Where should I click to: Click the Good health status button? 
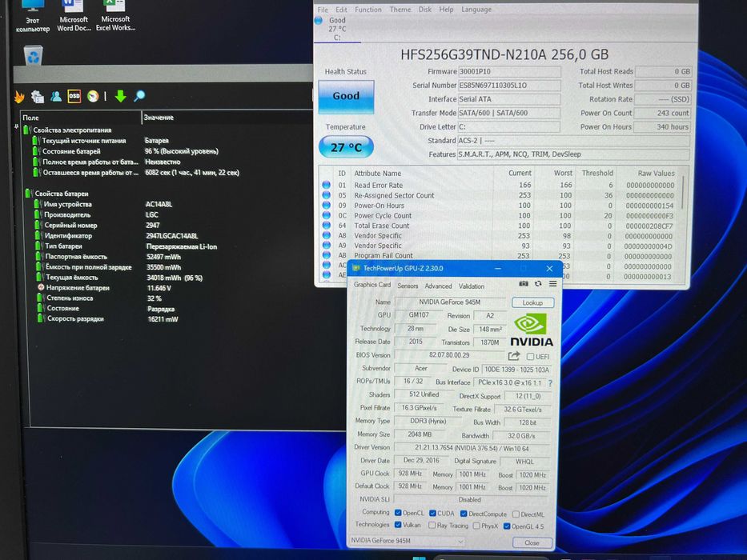[x=346, y=96]
